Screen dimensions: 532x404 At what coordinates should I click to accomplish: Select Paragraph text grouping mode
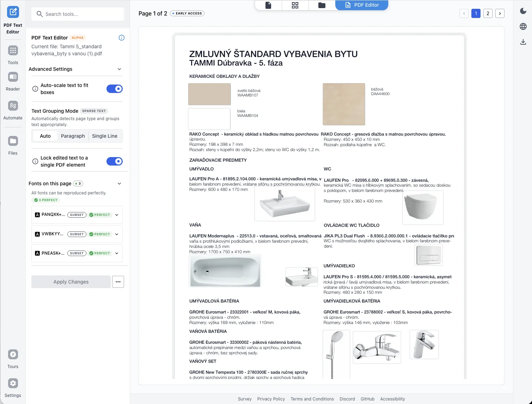[73, 136]
